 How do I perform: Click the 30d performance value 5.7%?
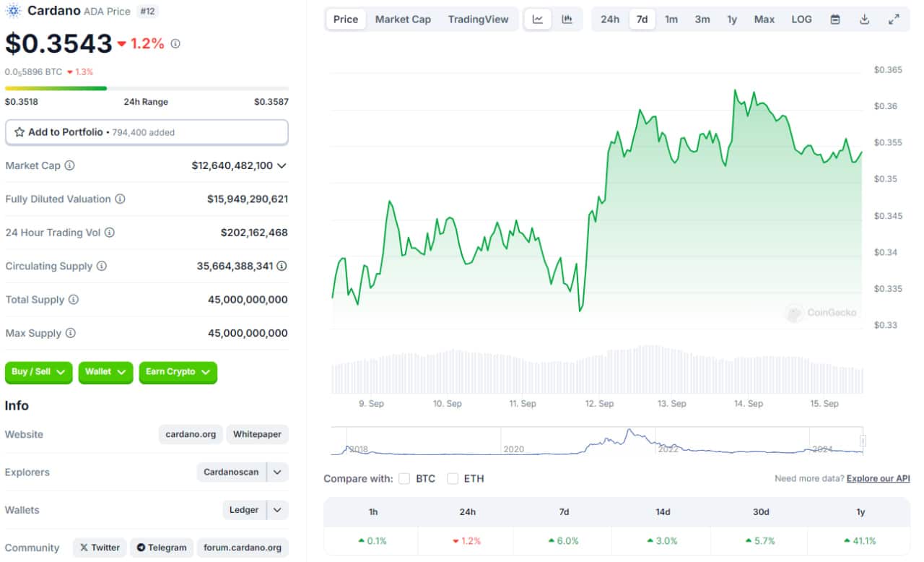(x=761, y=540)
